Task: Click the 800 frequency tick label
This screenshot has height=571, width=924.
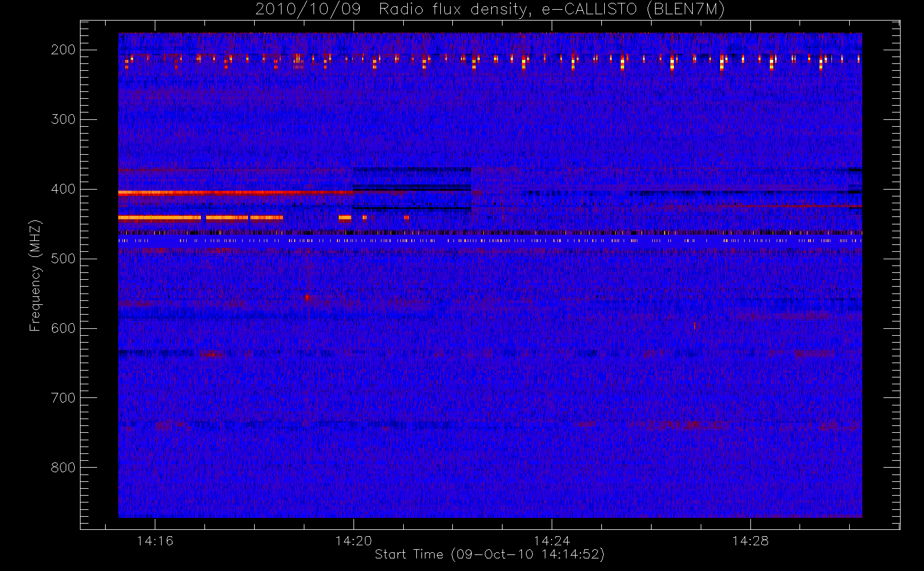Action: click(x=63, y=468)
